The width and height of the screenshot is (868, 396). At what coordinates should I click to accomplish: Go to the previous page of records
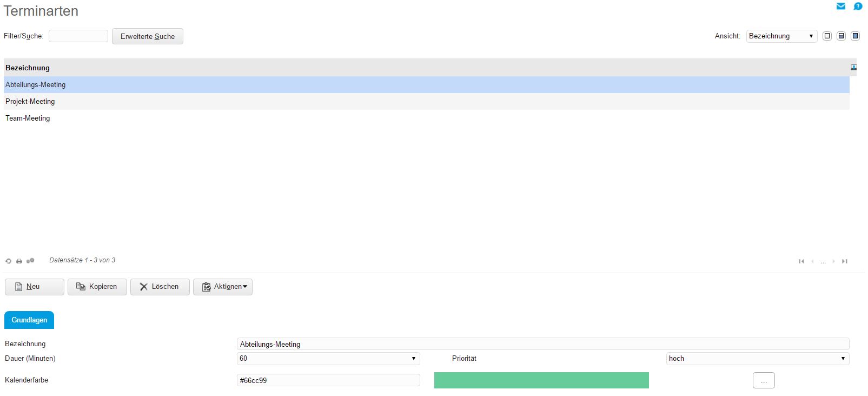[812, 261]
